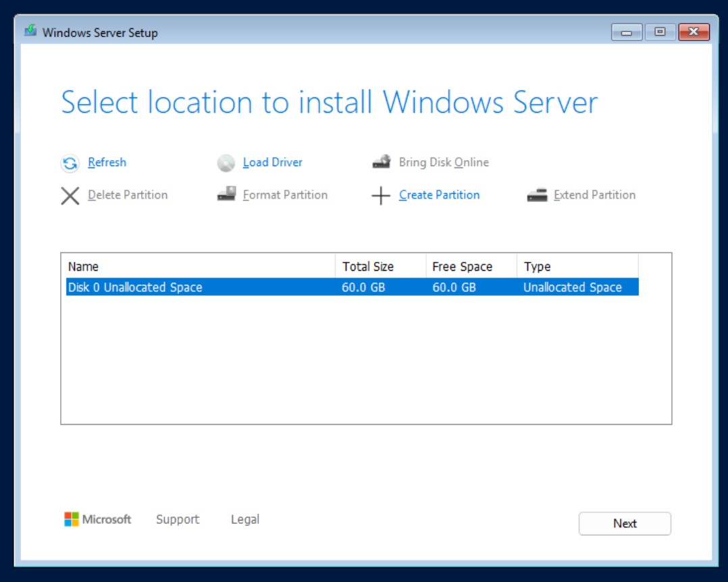Open the Support link

(x=178, y=519)
